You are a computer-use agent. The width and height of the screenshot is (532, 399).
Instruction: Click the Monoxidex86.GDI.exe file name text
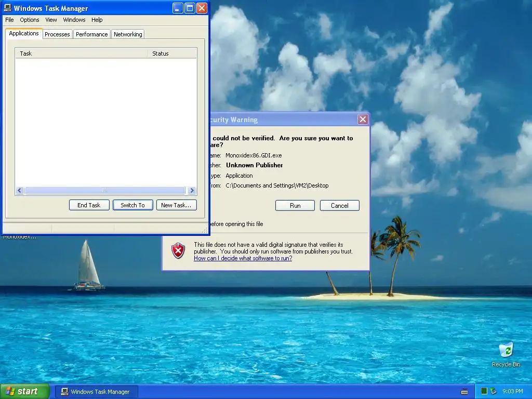(x=254, y=155)
